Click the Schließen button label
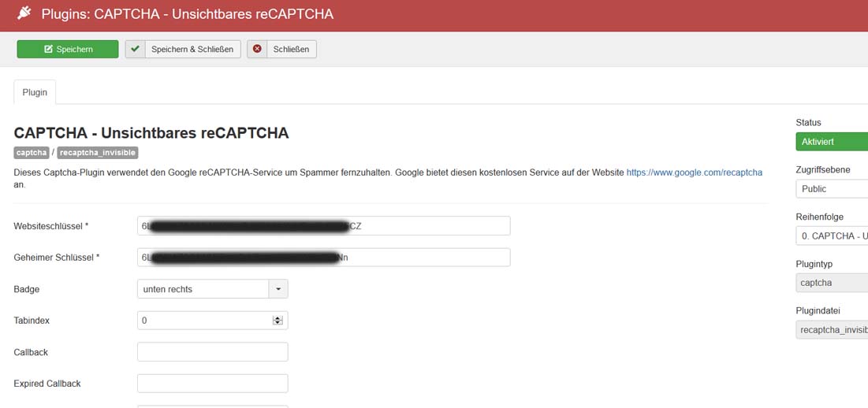Image resolution: width=868 pixels, height=408 pixels. 292,49
